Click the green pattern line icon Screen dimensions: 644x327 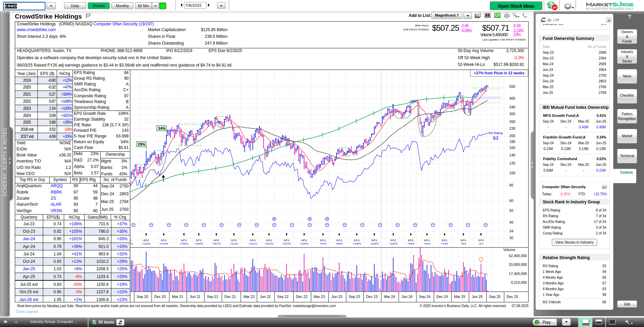tap(497, 15)
